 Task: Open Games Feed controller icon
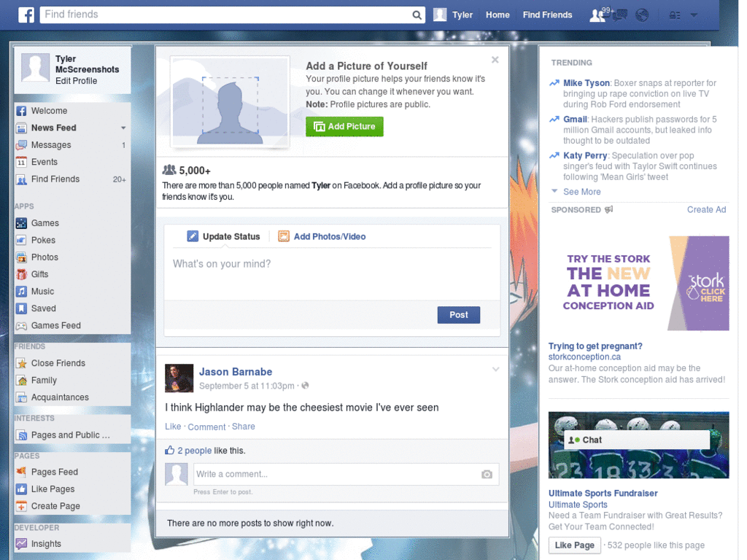(x=21, y=326)
